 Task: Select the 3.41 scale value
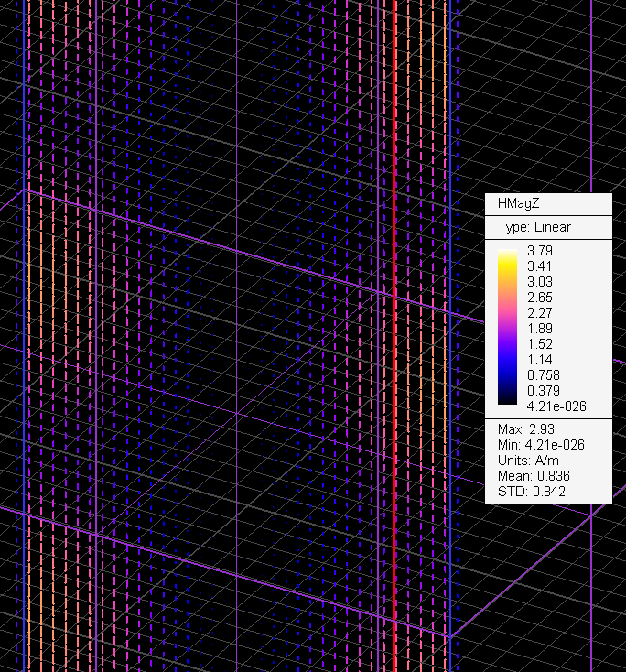tap(540, 266)
